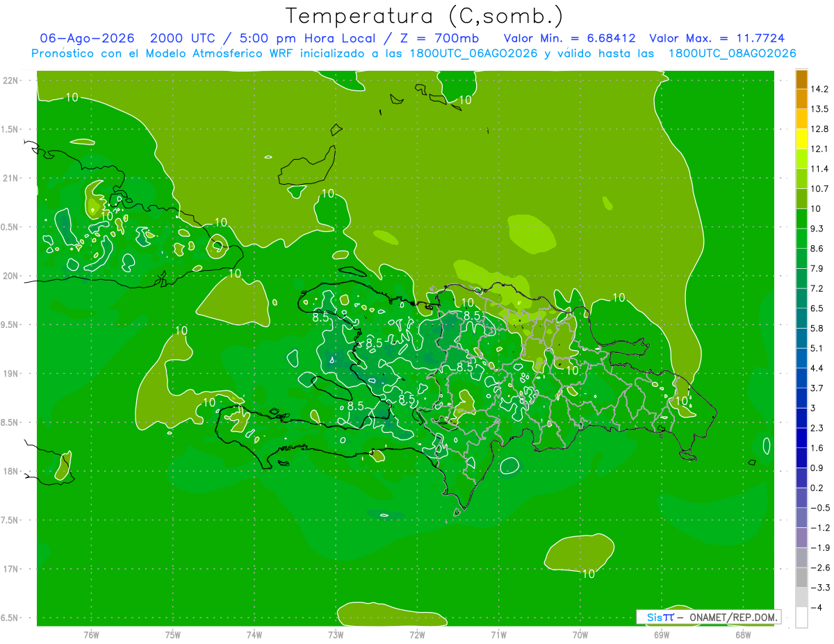
Task: Click the '14.2' color scale value
Action: [x=819, y=89]
